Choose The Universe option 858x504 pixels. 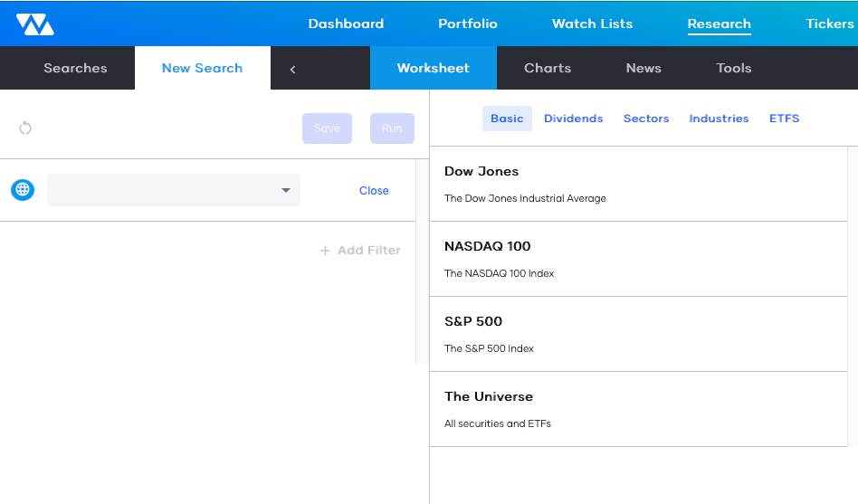point(639,409)
